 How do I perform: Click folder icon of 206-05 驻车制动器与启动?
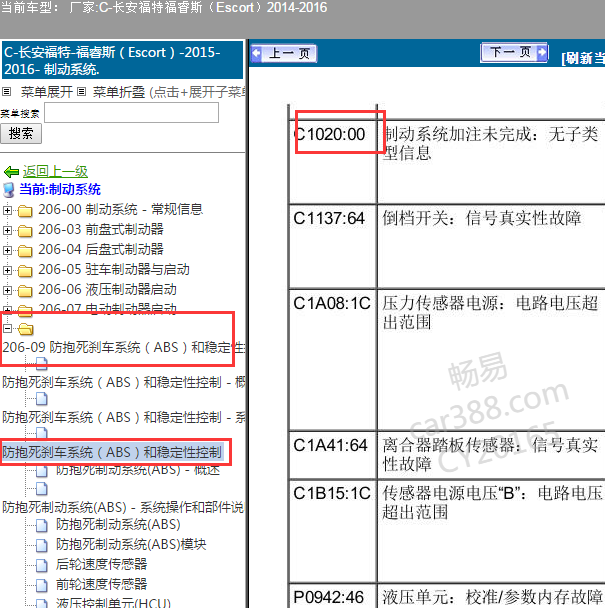point(25,271)
